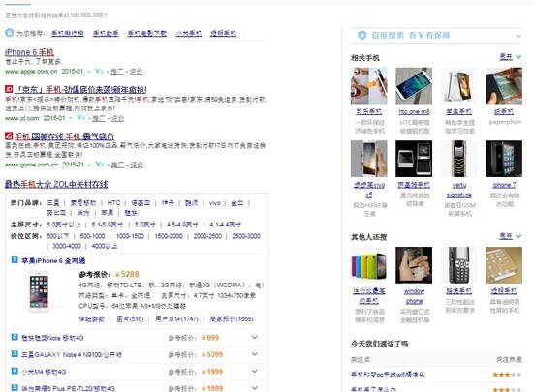Viewport: 533px width, 392px height.
Task: Open 详细参数 link for iPhone 6
Action: click(x=92, y=319)
